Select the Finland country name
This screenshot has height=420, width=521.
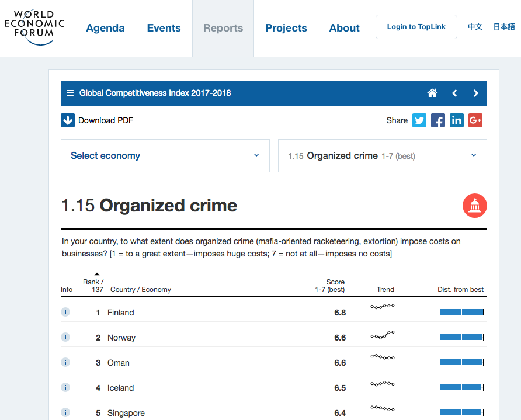coord(121,313)
